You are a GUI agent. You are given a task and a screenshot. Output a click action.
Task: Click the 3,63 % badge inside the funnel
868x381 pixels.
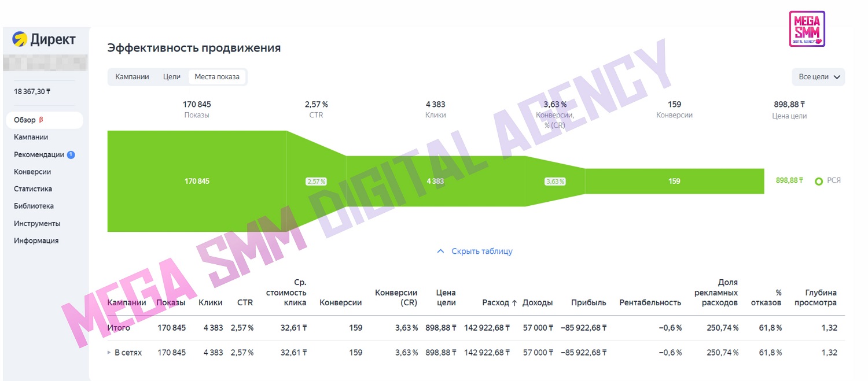click(x=555, y=182)
